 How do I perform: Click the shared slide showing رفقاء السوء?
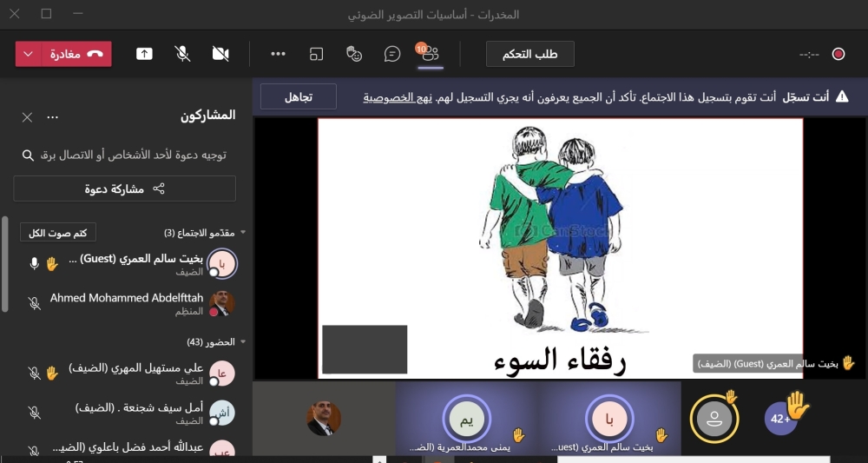point(560,248)
